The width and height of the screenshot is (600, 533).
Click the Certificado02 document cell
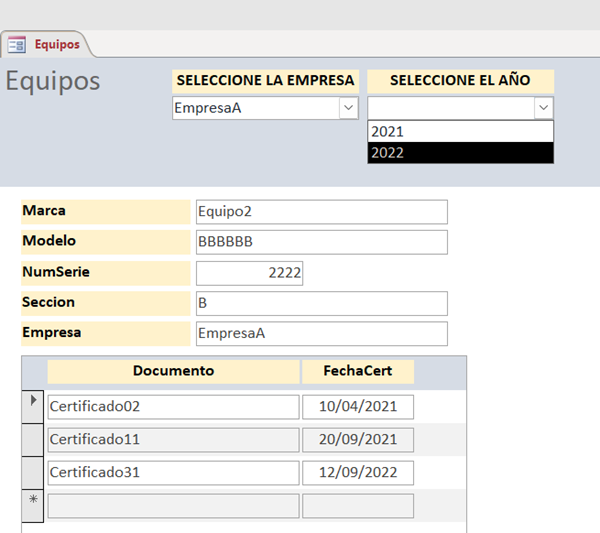pyautogui.click(x=173, y=407)
